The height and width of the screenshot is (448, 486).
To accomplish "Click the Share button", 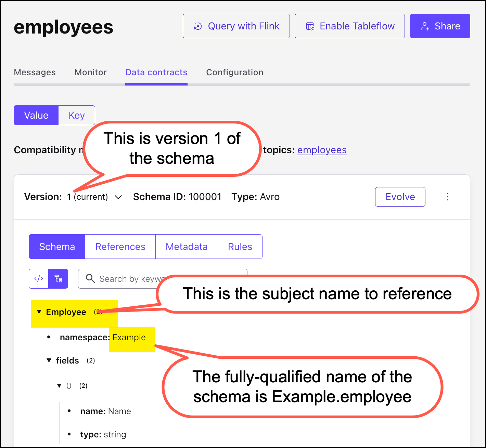I will (440, 26).
